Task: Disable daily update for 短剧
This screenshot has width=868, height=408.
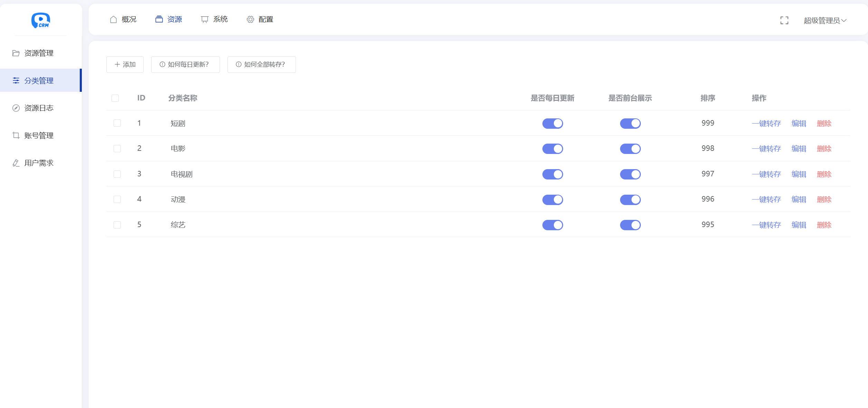Action: coord(552,124)
